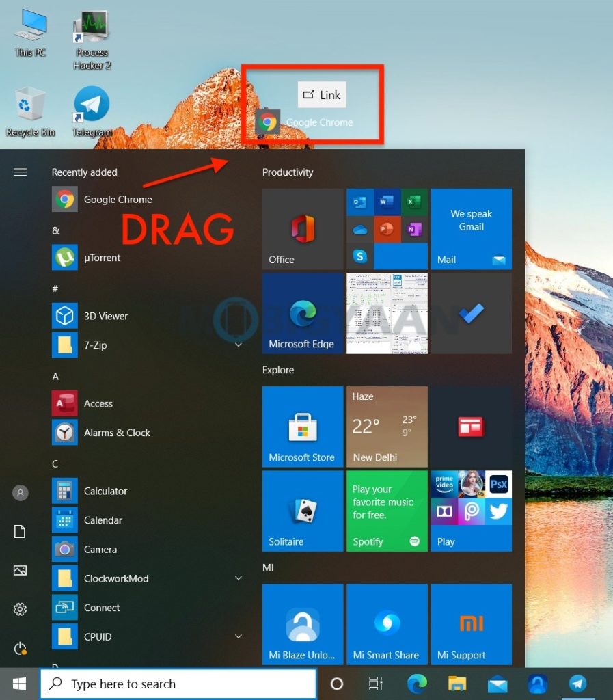This screenshot has height=700, width=613.
Task: Open the Mail tile
Action: coord(470,228)
